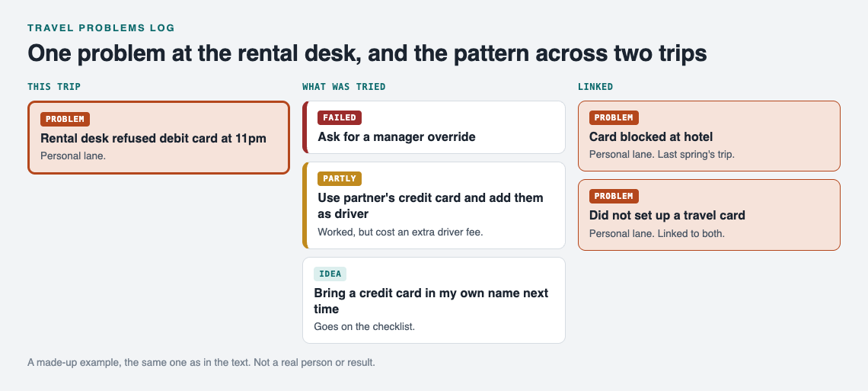Select the IDEA badge

point(330,274)
